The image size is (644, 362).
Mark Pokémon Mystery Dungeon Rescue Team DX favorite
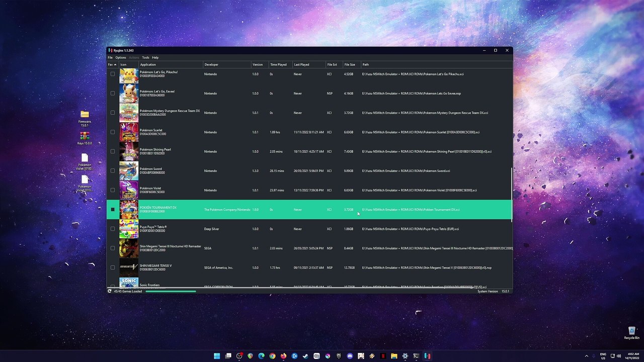click(113, 113)
